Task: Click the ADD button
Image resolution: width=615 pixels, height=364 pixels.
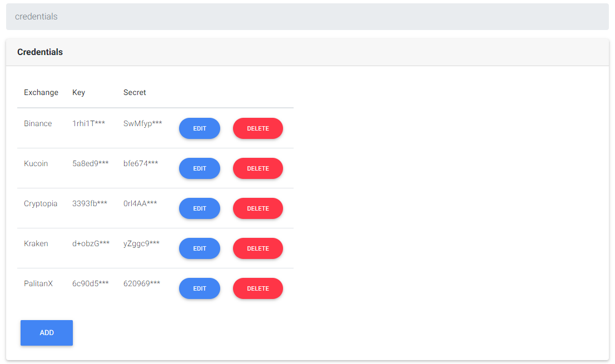Action: pos(47,333)
